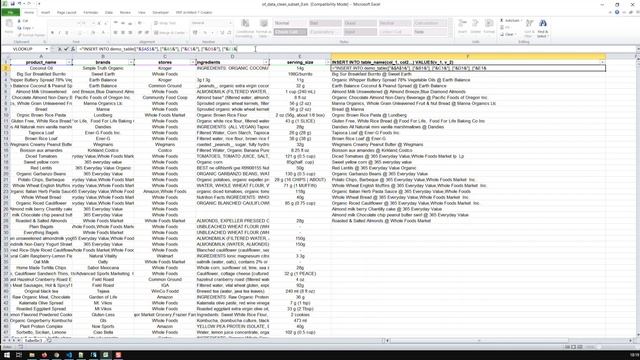Click the Save icon in Quick Access Toolbar
Viewport: 640px width, 360px height.
point(12,4)
